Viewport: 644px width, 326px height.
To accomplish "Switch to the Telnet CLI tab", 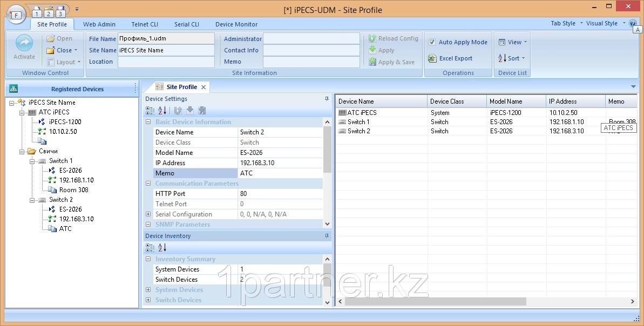I will (145, 24).
